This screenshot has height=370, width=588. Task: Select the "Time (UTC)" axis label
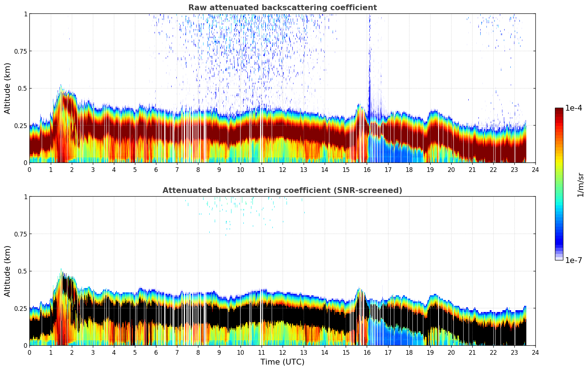(282, 362)
